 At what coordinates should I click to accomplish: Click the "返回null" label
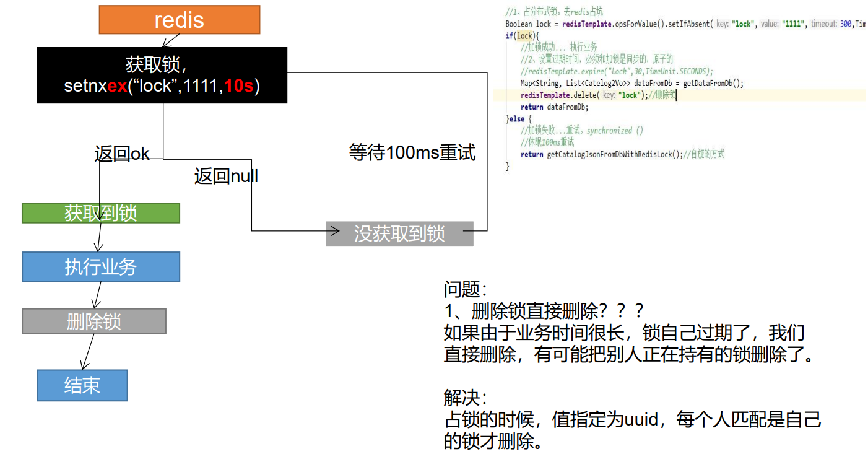[x=226, y=177]
